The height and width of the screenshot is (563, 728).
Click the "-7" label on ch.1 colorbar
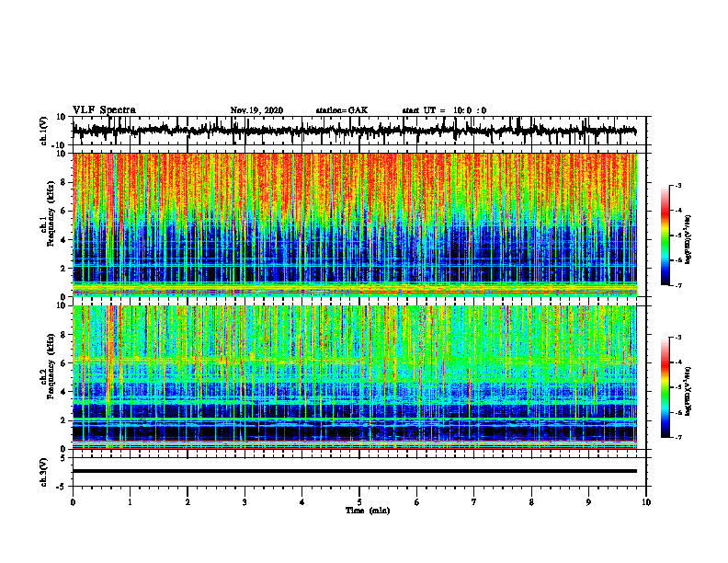[x=678, y=285]
